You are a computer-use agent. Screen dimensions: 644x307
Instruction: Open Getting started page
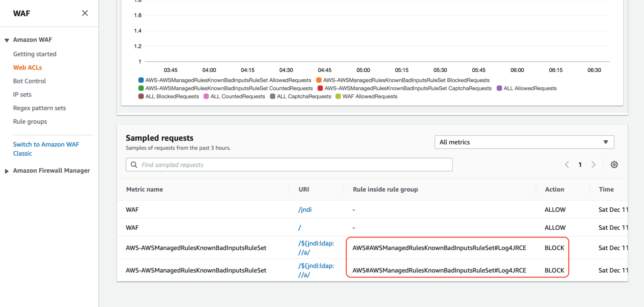pos(35,54)
